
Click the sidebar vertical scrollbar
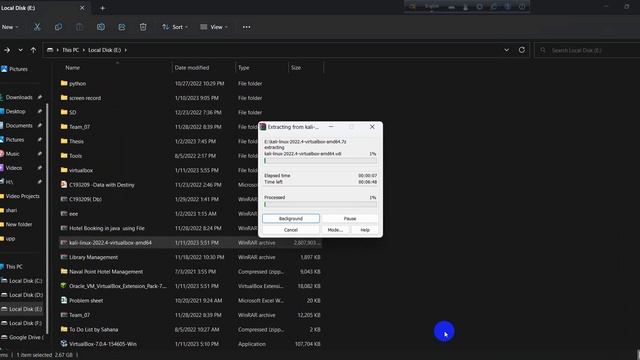tap(47, 218)
